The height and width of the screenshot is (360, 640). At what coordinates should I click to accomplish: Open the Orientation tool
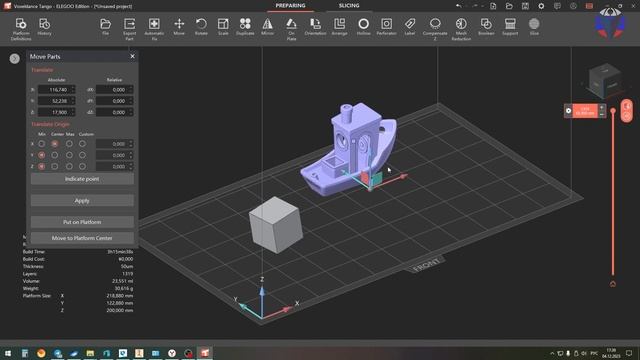[315, 27]
